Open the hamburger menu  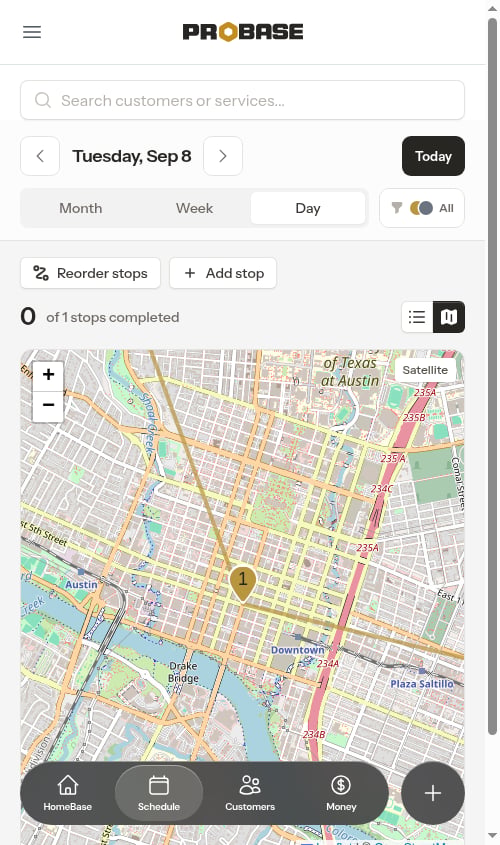[x=32, y=32]
